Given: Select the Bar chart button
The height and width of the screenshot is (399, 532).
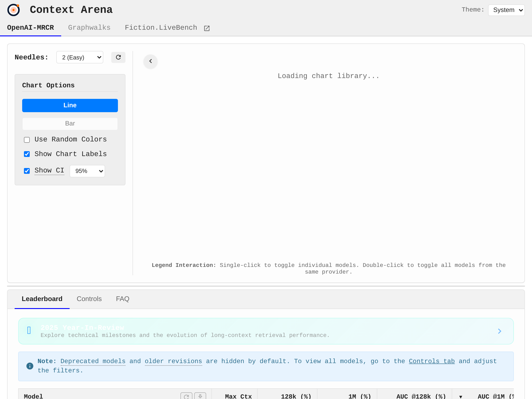Looking at the screenshot, I should click(70, 124).
